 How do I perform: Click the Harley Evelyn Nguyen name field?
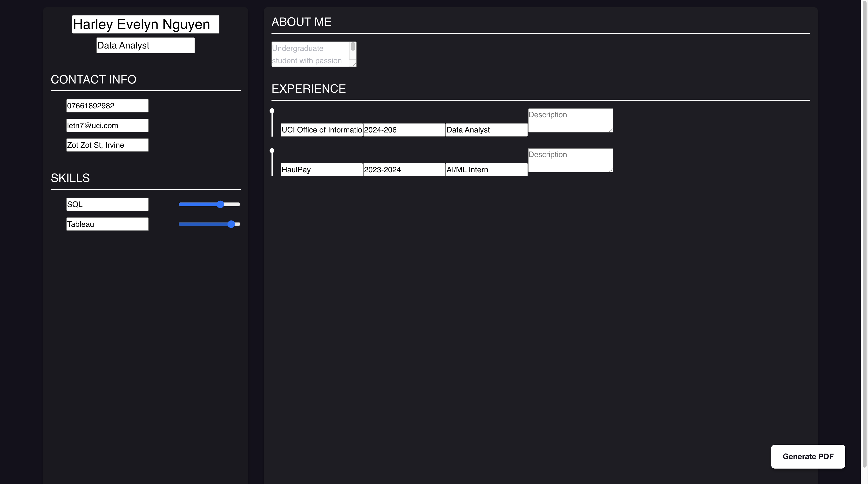click(x=145, y=24)
